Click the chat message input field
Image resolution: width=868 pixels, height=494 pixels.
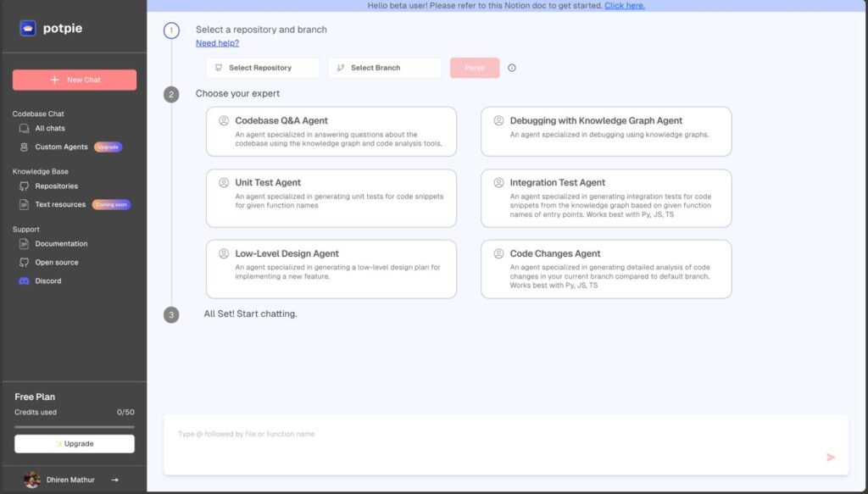point(506,445)
